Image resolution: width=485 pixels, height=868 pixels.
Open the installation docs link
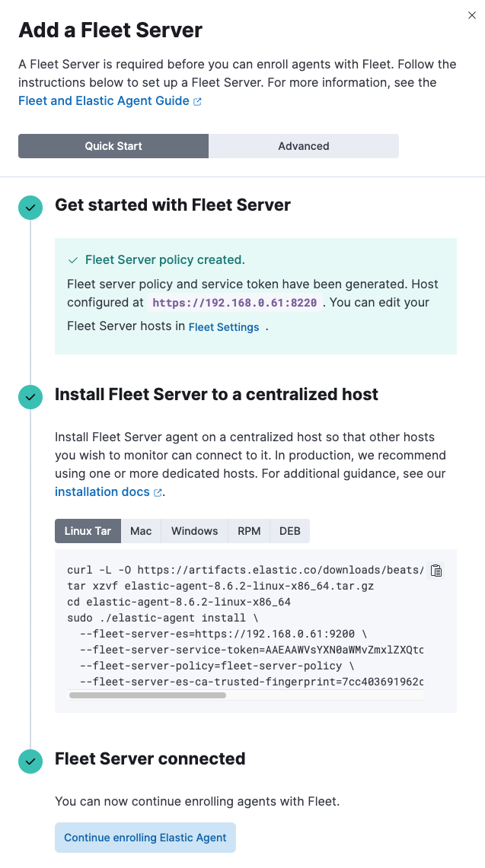pos(102,491)
